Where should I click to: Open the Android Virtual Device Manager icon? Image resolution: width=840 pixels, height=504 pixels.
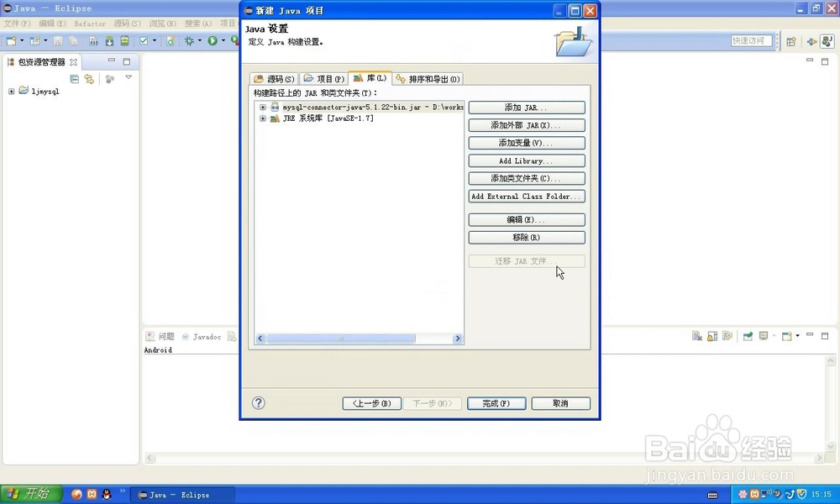tap(124, 40)
